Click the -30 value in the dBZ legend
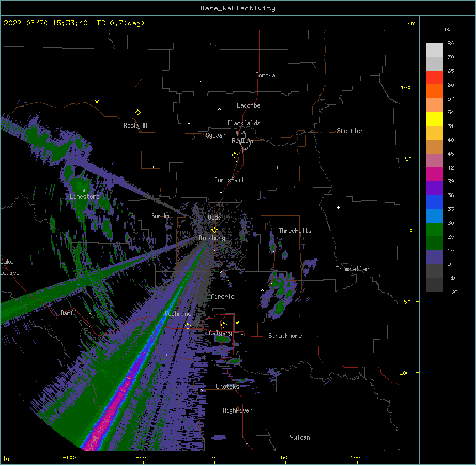The image size is (476, 465). [452, 292]
